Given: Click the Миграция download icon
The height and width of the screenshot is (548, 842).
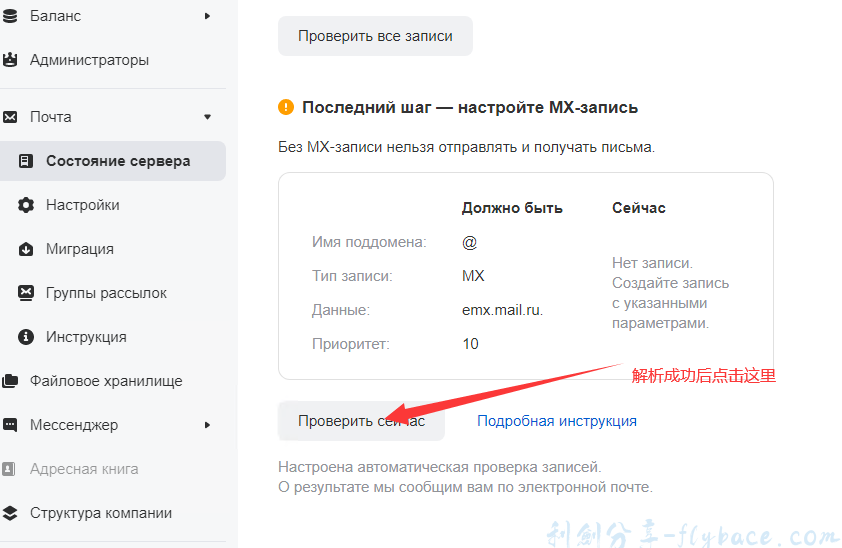Looking at the screenshot, I should [x=26, y=249].
